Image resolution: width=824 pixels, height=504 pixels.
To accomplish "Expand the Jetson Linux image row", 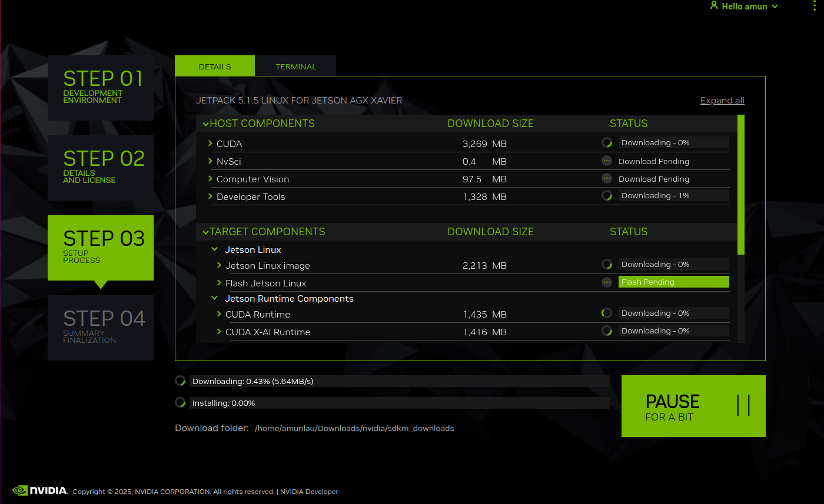I will click(219, 265).
